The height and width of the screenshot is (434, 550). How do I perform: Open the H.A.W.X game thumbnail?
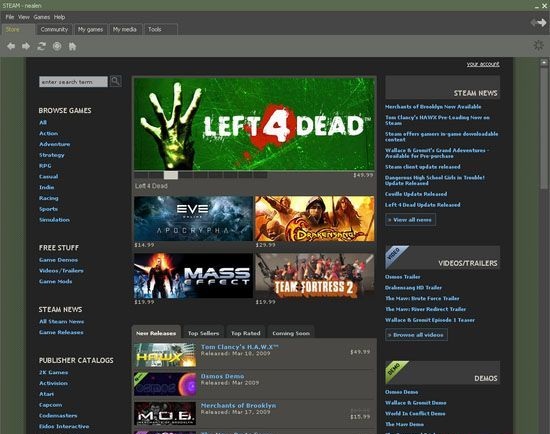pos(165,355)
